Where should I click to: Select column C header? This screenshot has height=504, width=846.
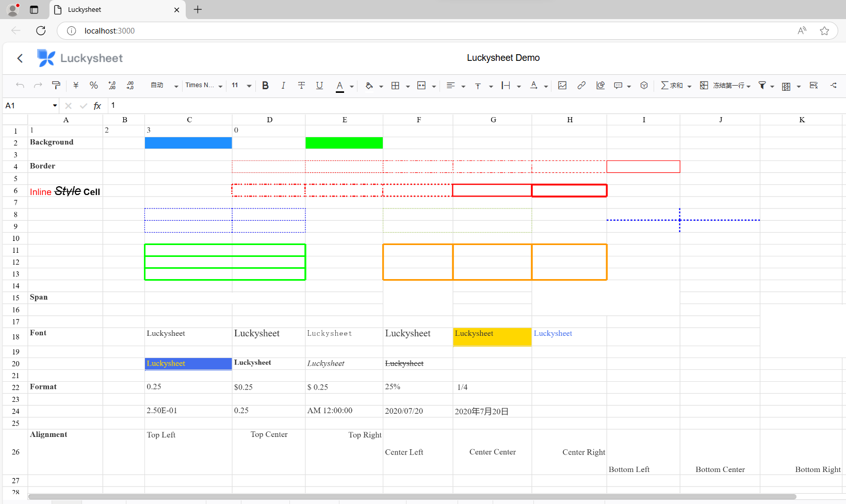point(189,120)
